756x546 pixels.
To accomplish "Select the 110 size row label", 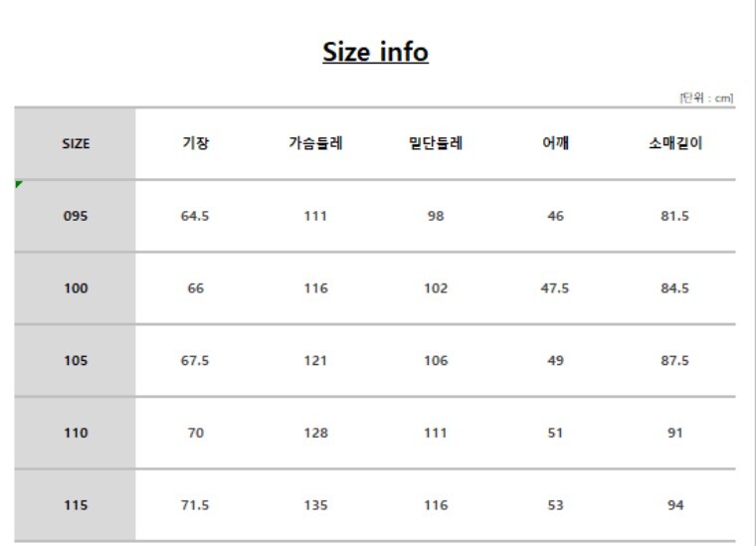I will pos(76,434).
